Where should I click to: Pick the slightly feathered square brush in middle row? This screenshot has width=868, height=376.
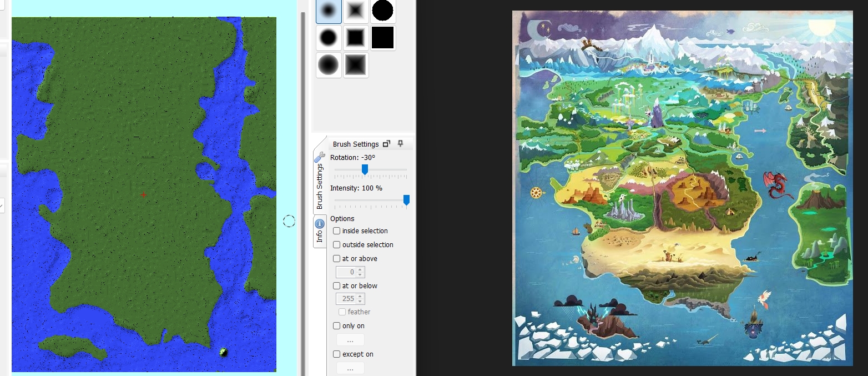click(356, 38)
